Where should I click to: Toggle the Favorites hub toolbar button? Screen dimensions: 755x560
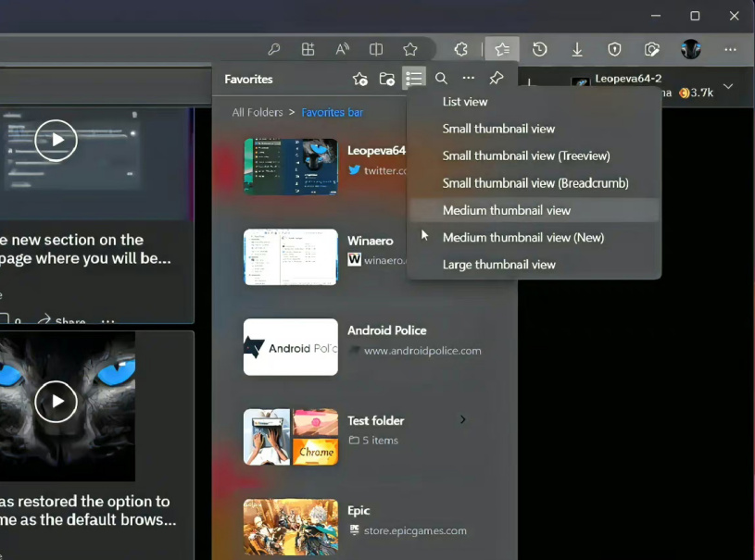502,49
